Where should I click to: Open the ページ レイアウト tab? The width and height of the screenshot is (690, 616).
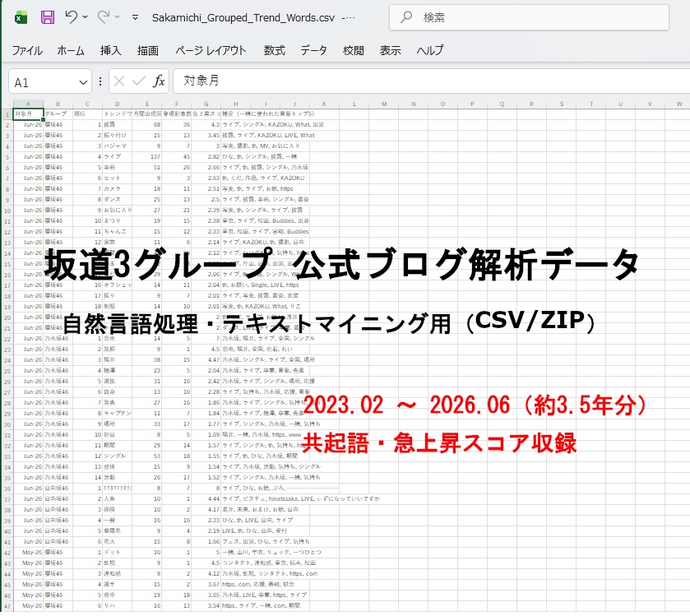tap(211, 51)
